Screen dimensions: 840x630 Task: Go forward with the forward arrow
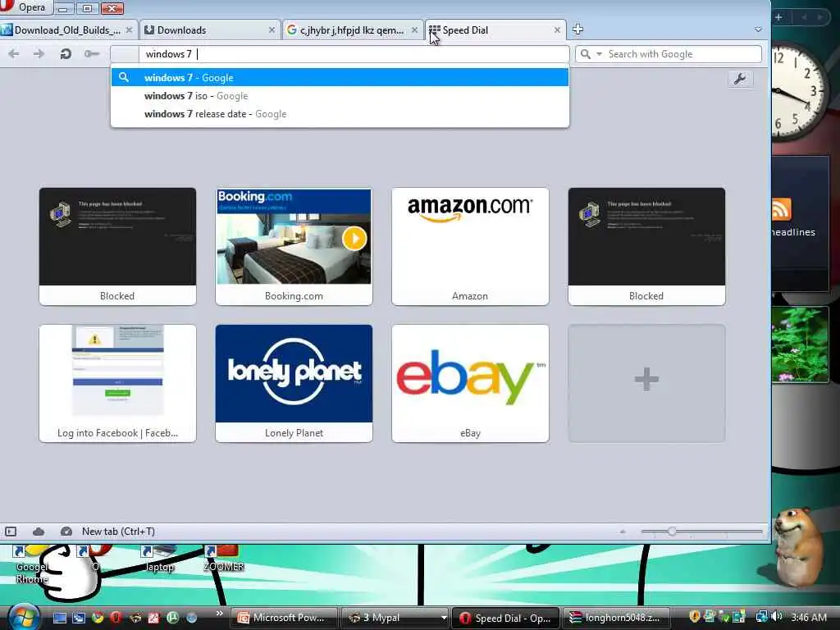coord(39,53)
